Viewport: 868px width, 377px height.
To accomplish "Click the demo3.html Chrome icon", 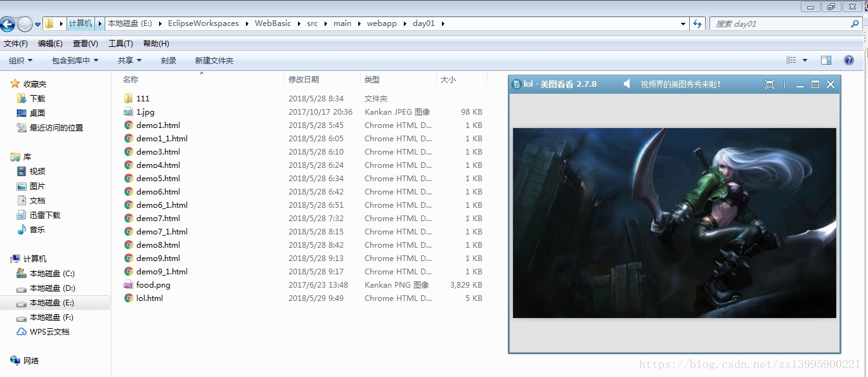I will 128,151.
